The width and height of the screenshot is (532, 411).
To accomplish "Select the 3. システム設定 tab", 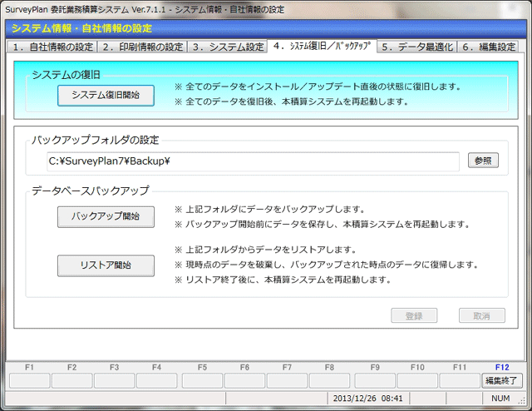I will (x=228, y=47).
